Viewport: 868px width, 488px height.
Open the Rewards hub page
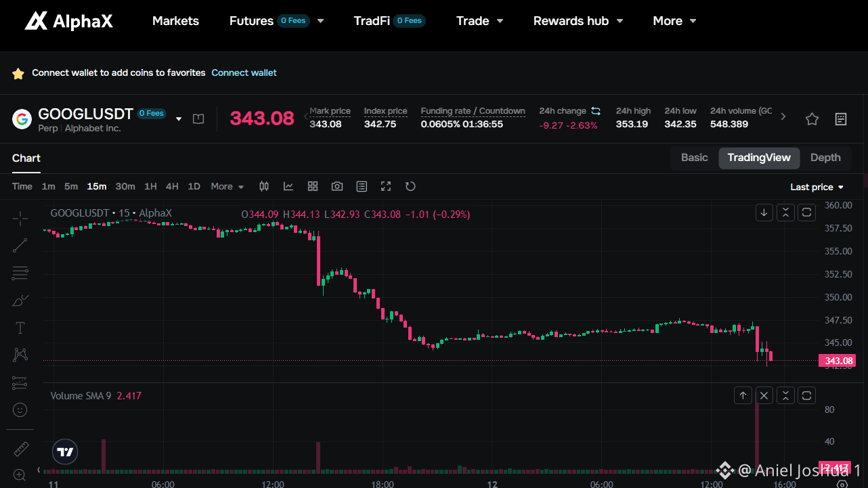click(571, 21)
